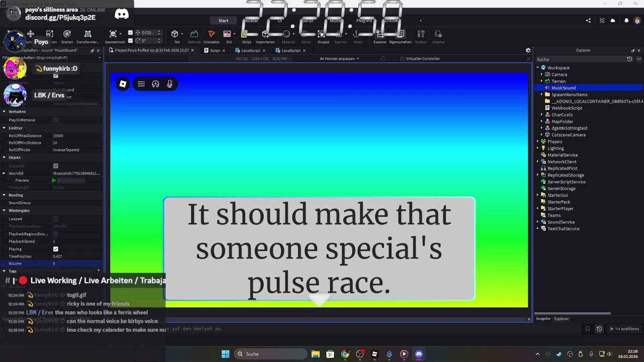
Task: Toggle the Eigenschaften panel icon
Action: coord(400,34)
